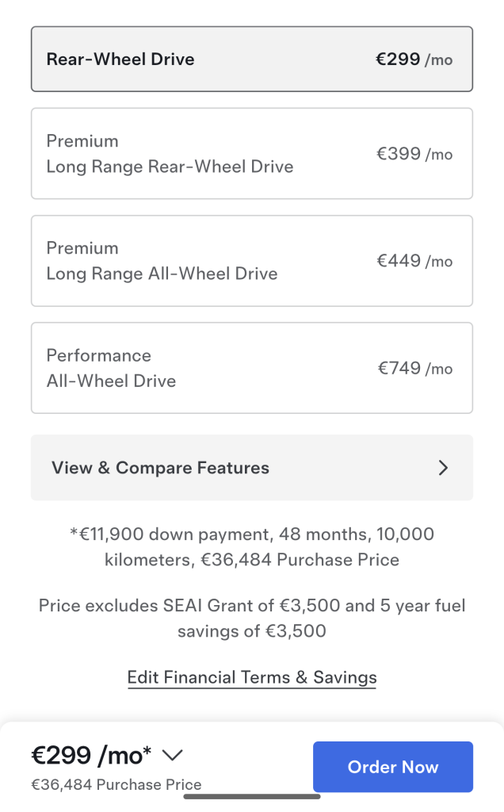Select the Rear-Wheel Drive trim option
This screenshot has height=812, width=504.
point(252,59)
